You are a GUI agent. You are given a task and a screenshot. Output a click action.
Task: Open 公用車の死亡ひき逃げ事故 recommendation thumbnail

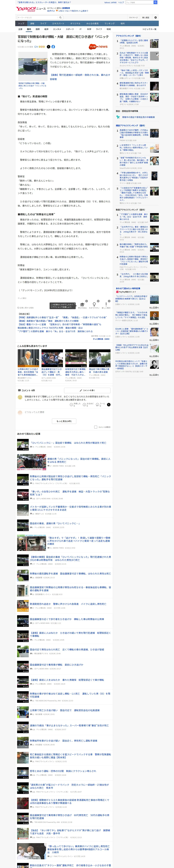(x=28, y=358)
